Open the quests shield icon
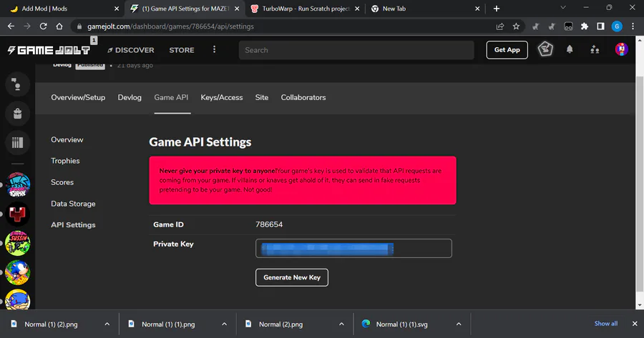644x338 pixels. (545, 49)
